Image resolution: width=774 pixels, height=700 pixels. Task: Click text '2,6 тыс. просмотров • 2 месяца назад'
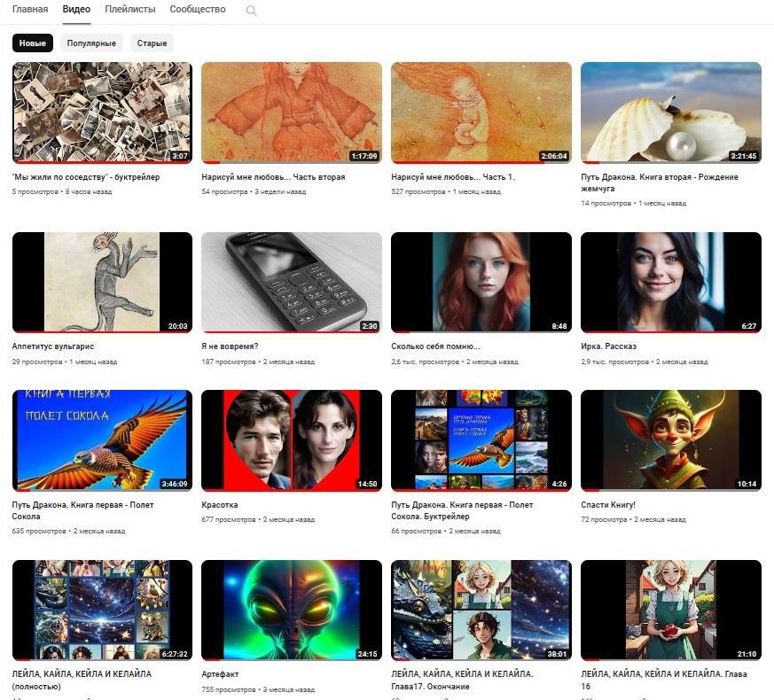click(455, 362)
